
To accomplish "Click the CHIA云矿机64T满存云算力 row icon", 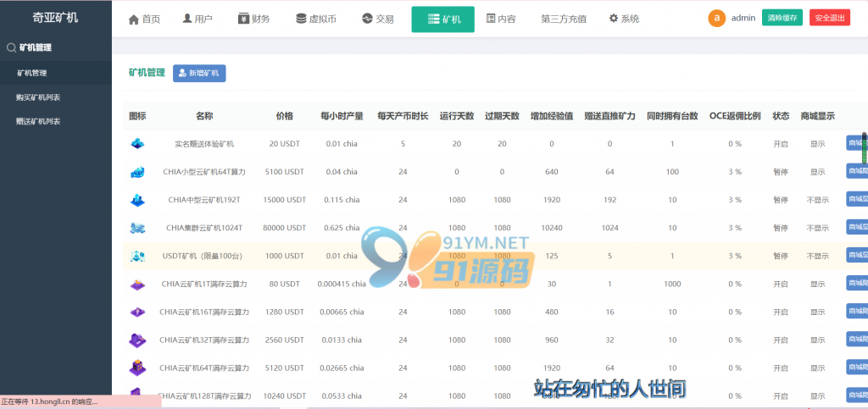I will pyautogui.click(x=137, y=368).
